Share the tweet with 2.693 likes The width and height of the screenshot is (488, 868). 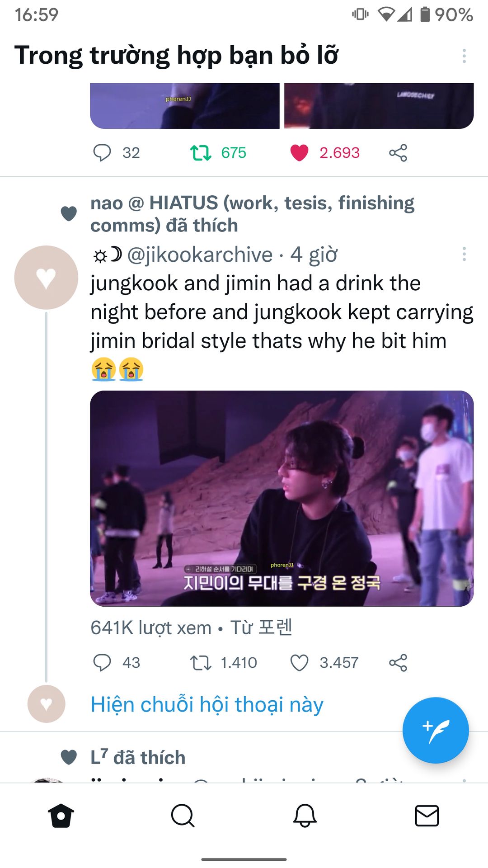398,153
